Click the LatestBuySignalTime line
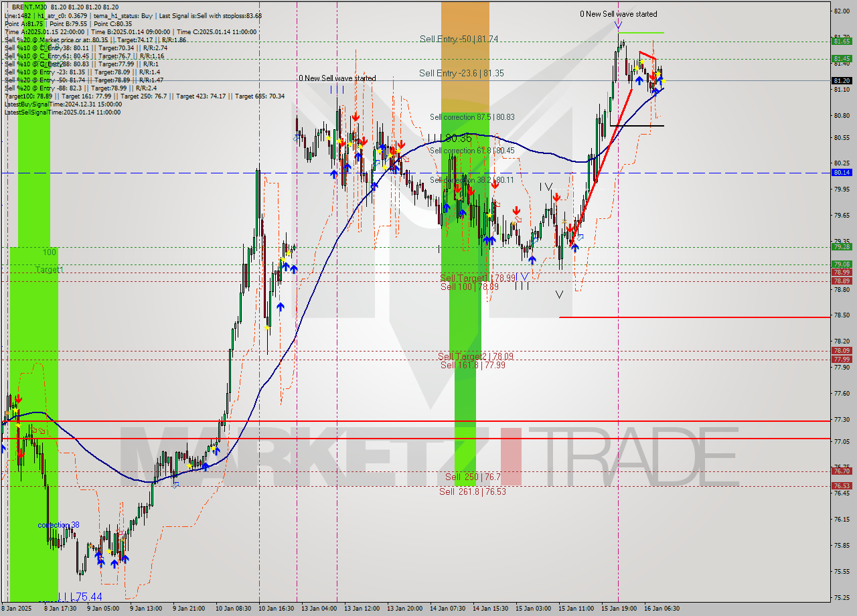 (x=63, y=104)
